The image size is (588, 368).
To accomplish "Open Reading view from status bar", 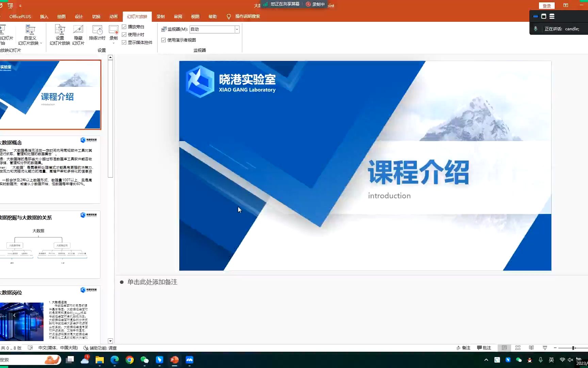I will [x=531, y=348].
